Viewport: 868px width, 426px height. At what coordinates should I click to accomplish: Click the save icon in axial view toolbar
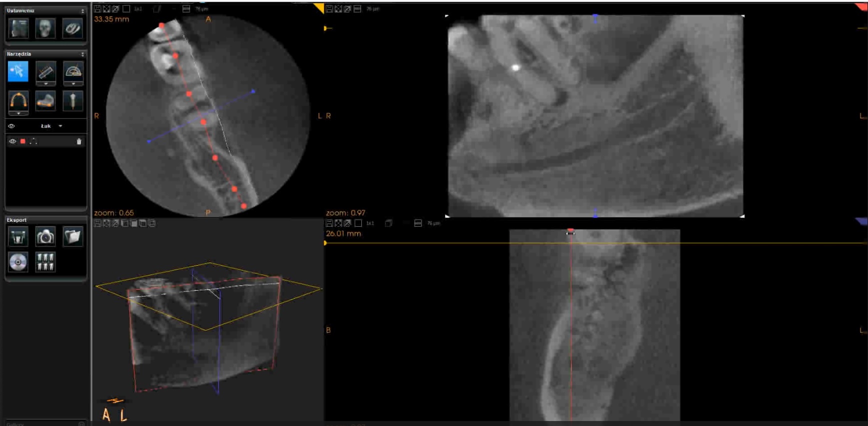coord(97,8)
